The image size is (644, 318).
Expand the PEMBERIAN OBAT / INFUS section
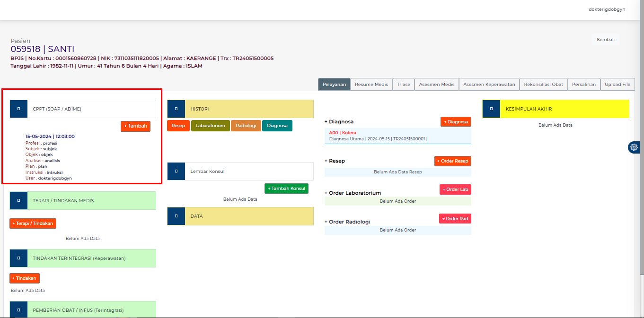tap(18, 309)
